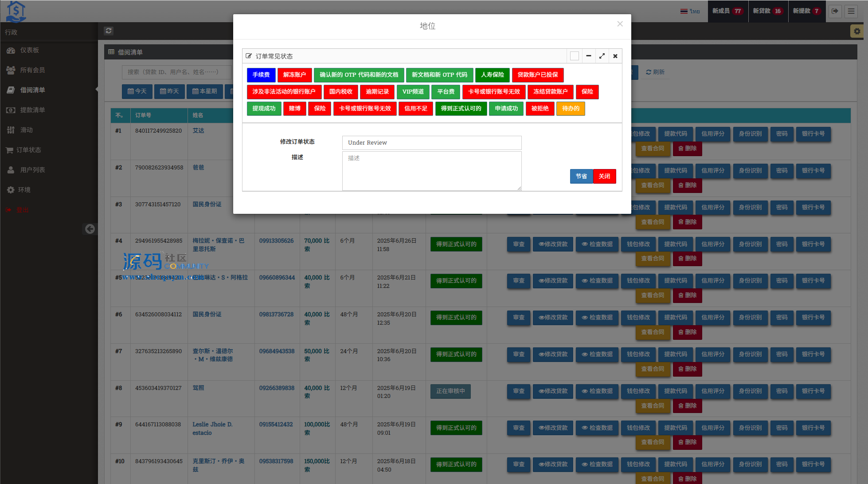The height and width of the screenshot is (484, 868).
Task: Select the blue 手续费 status tag
Action: [261, 75]
